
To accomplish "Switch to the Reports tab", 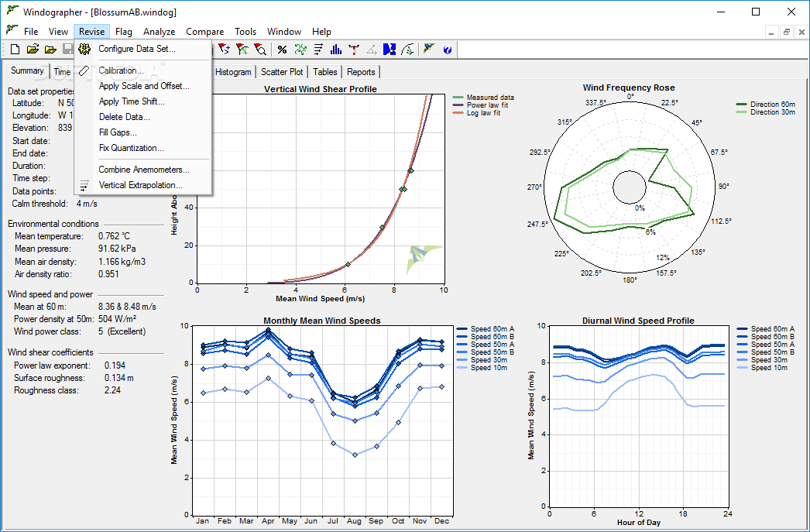I will pyautogui.click(x=361, y=72).
